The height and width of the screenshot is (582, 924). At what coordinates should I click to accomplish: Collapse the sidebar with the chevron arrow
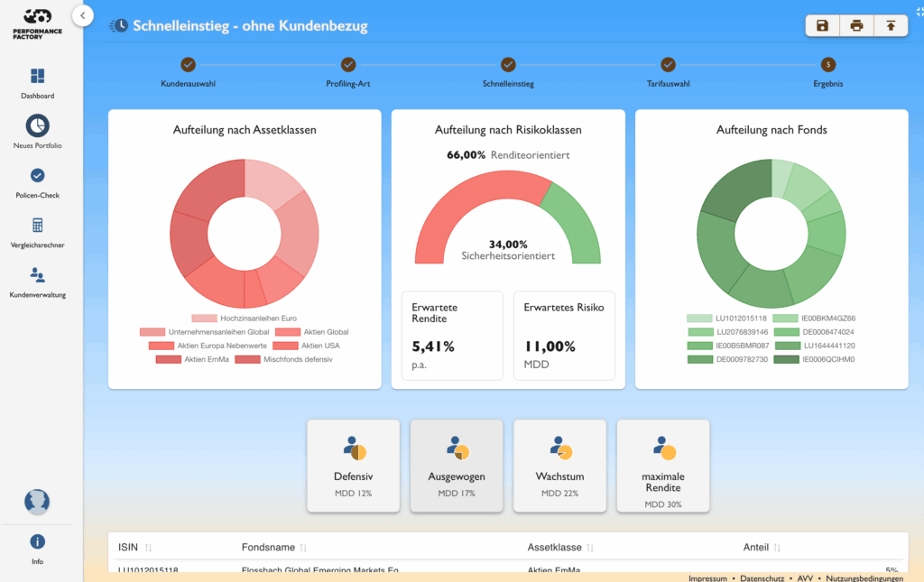83,15
